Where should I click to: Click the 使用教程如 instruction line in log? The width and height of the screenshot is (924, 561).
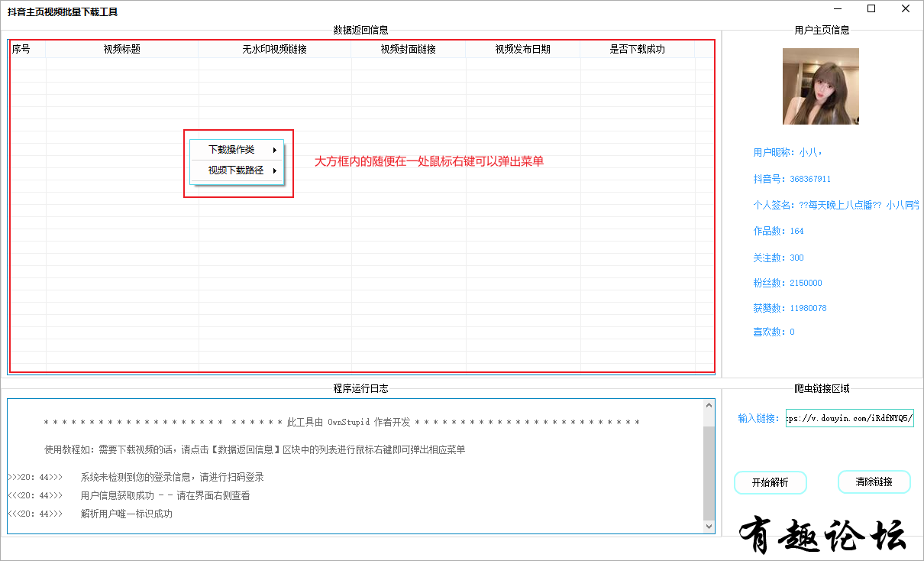[255, 449]
